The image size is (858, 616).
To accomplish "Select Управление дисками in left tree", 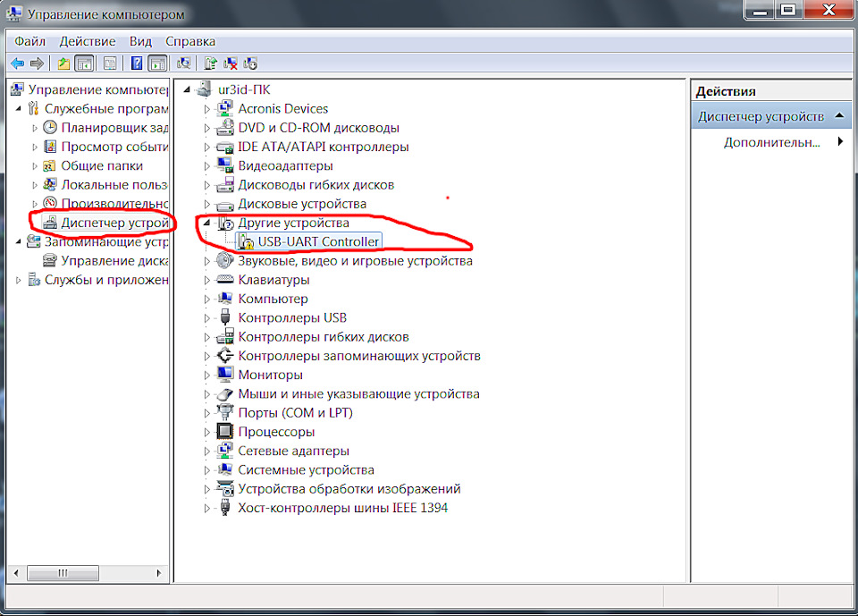I will (x=114, y=261).
